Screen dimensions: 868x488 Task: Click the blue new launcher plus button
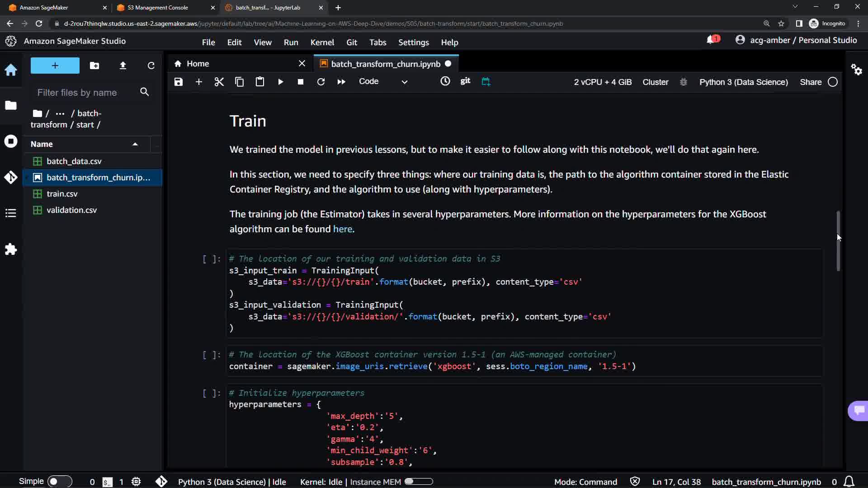click(55, 66)
